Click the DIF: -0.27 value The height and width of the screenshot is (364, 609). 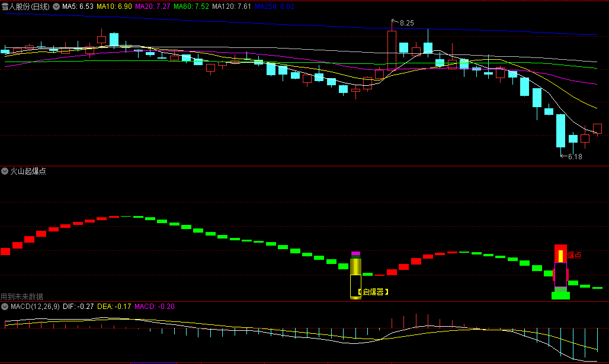point(78,307)
